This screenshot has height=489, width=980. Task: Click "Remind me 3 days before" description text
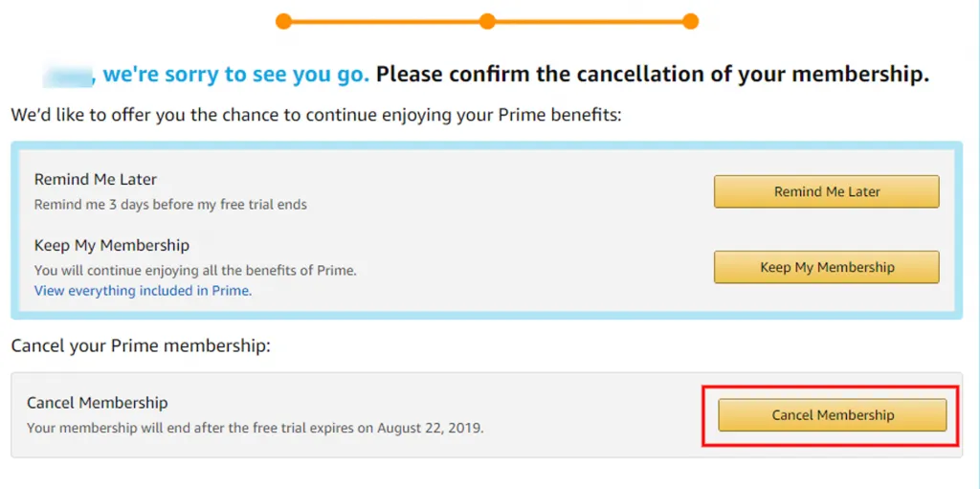tap(170, 204)
